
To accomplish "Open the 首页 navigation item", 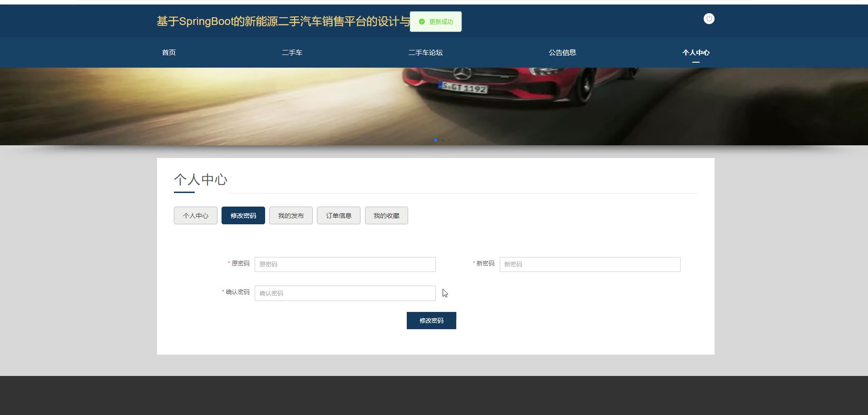I will [x=169, y=53].
